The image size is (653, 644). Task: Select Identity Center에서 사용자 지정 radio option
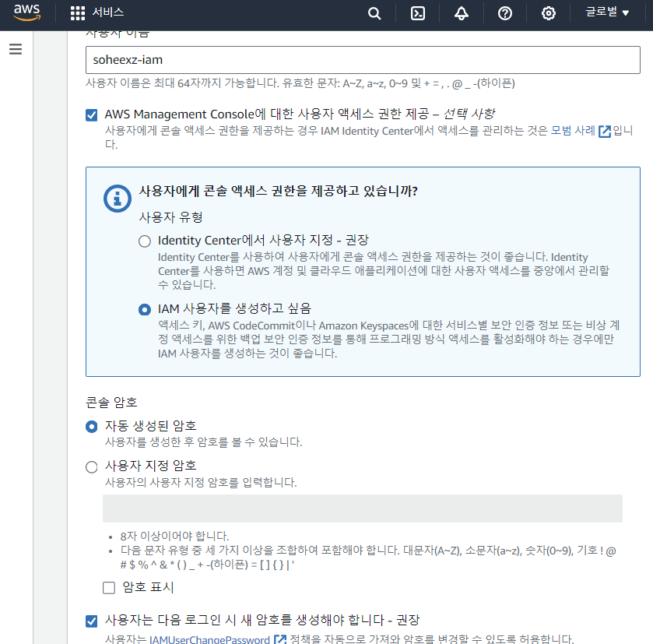145,241
